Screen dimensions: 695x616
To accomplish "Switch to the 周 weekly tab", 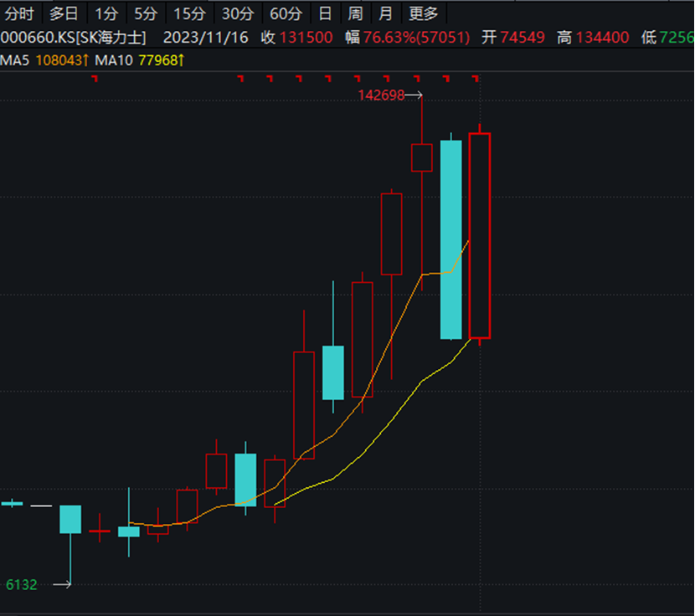I will 356,13.
